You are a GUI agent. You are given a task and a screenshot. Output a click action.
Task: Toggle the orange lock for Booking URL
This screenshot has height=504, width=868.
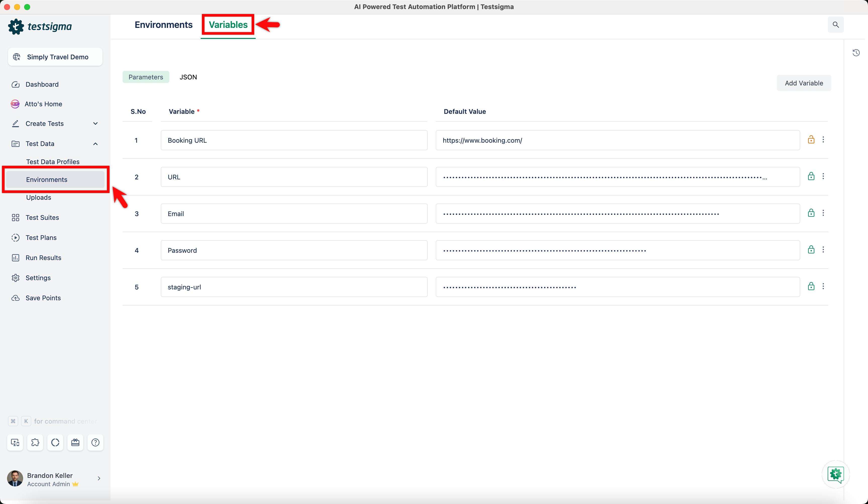(x=811, y=139)
